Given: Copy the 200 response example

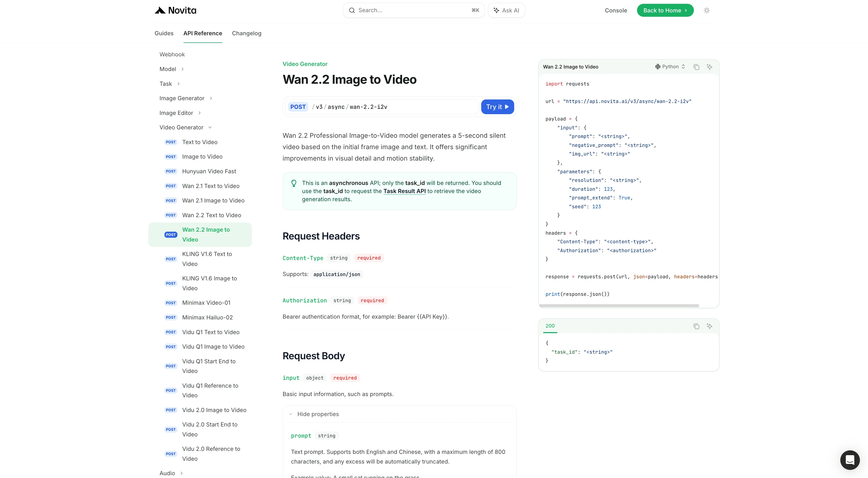Looking at the screenshot, I should (x=696, y=326).
